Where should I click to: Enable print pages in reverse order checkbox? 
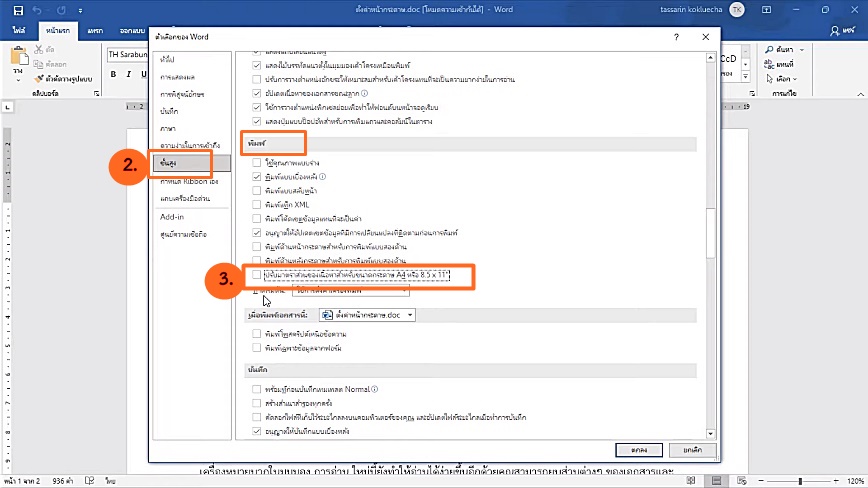click(256, 190)
